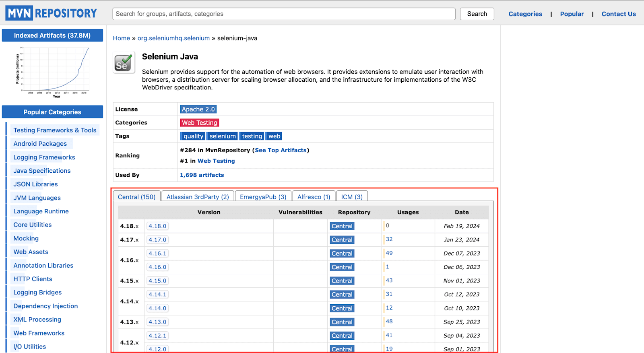This screenshot has width=644, height=353.
Task: Go to Home breadcrumb link
Action: (x=122, y=38)
